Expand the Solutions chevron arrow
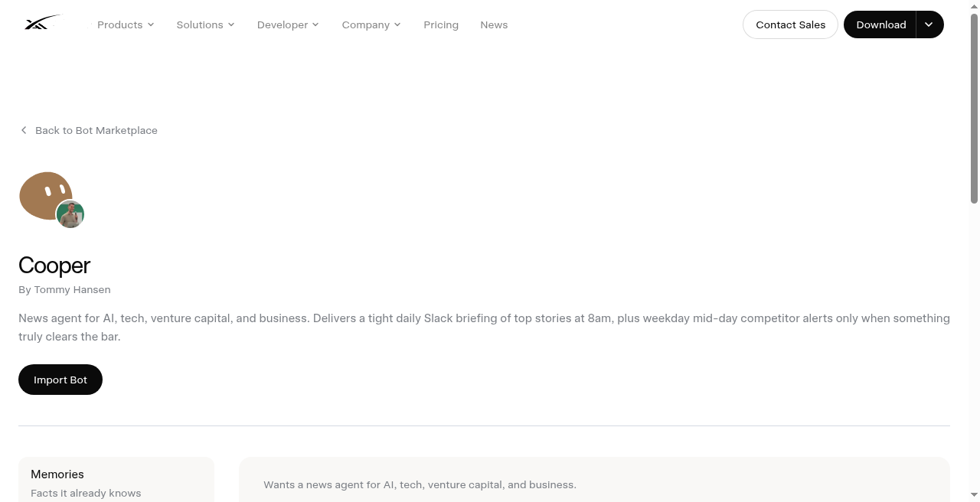This screenshot has width=980, height=502. pyautogui.click(x=231, y=24)
